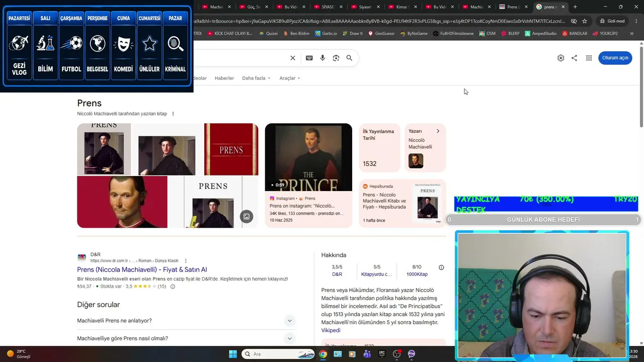Open the on-screen keyboard input tool
Image resolution: width=644 pixels, height=362 pixels.
(309, 58)
